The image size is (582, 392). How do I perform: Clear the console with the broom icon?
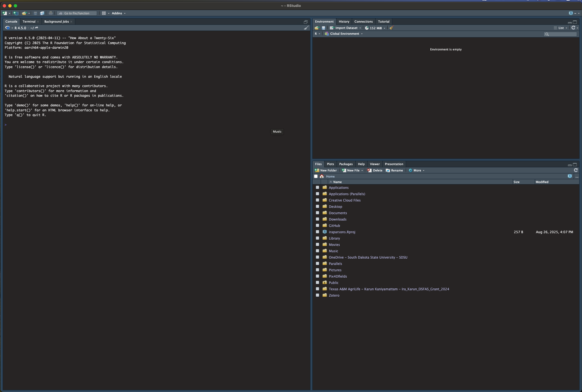click(x=306, y=28)
